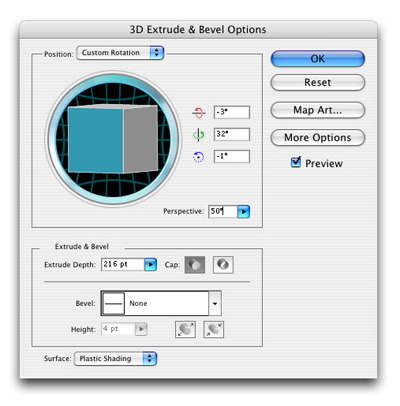Show More Options
The width and height of the screenshot is (400, 406).
pyautogui.click(x=318, y=138)
